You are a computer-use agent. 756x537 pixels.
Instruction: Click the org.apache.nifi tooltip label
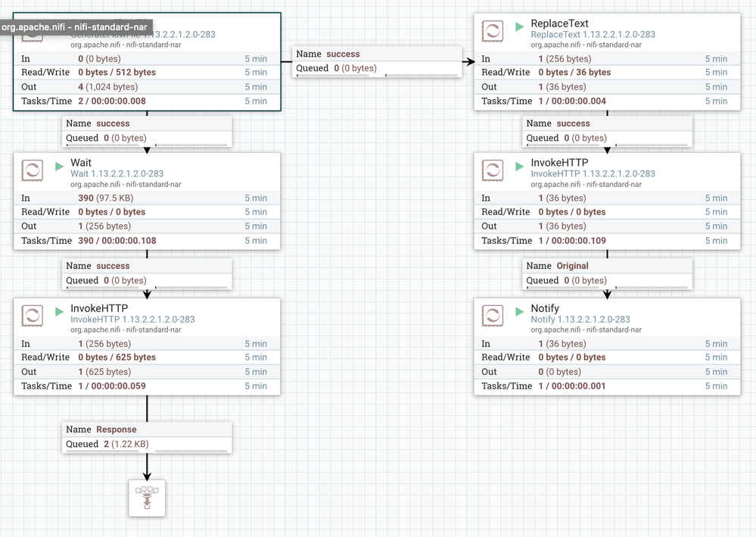[x=74, y=27]
